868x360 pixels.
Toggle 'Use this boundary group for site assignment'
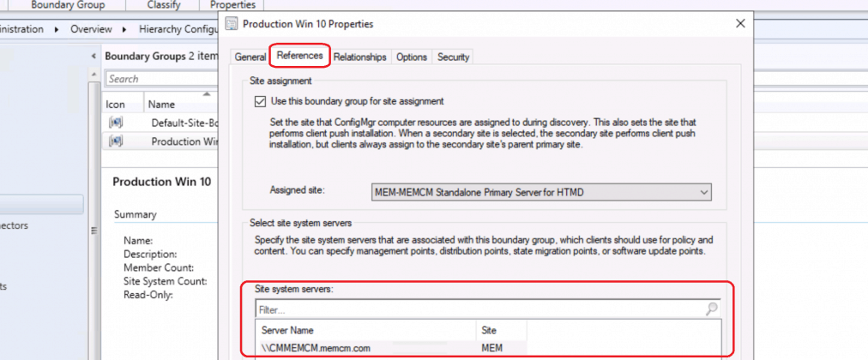click(x=261, y=101)
